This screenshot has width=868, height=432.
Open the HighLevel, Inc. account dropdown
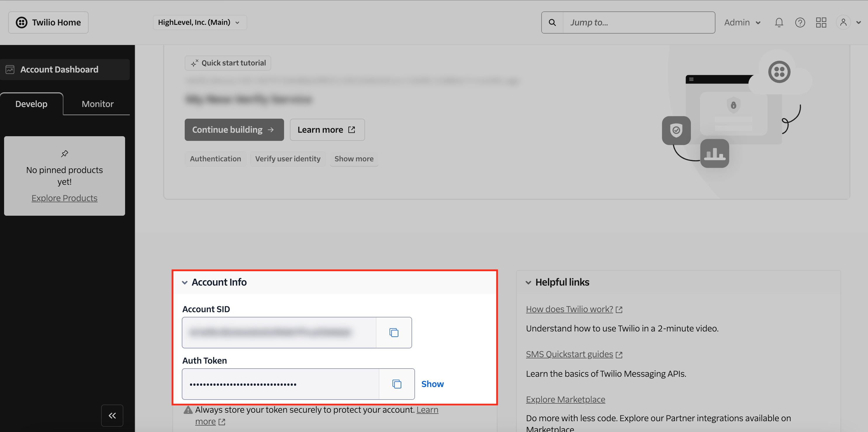(200, 23)
